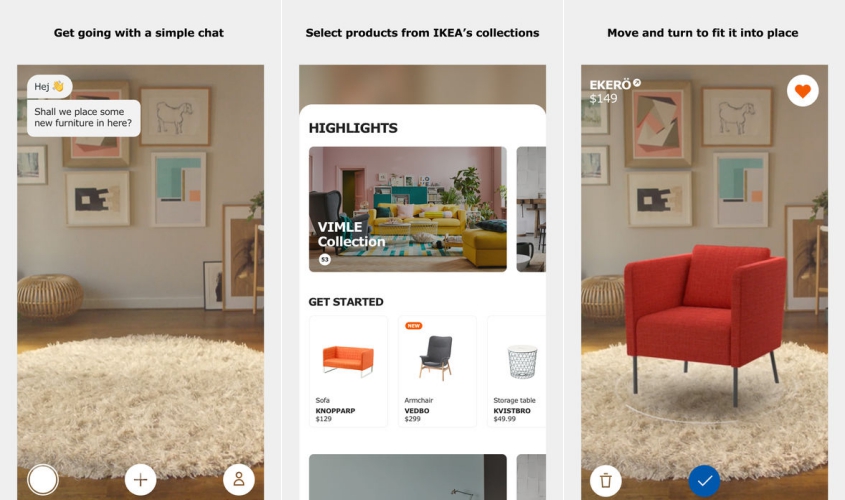This screenshot has height=500, width=845.
Task: Delete furniture with the trash icon
Action: pyautogui.click(x=606, y=480)
